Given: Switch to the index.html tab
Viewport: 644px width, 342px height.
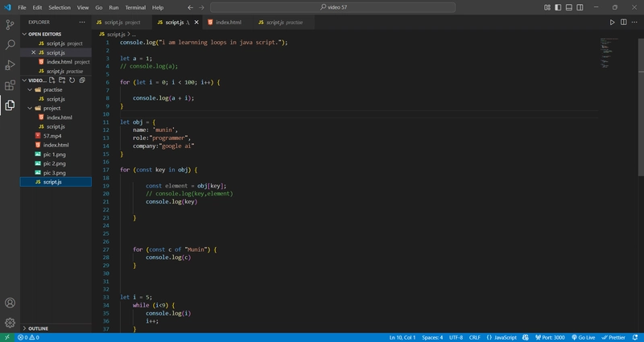Looking at the screenshot, I should coord(229,23).
